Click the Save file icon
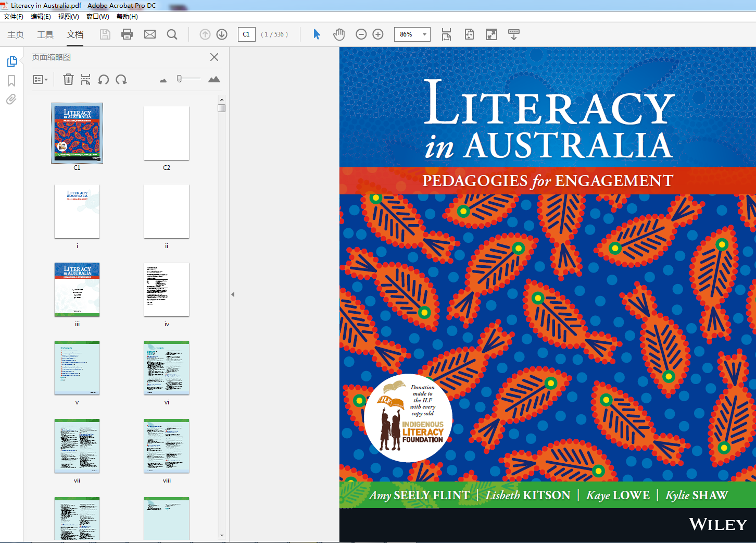 [x=105, y=34]
